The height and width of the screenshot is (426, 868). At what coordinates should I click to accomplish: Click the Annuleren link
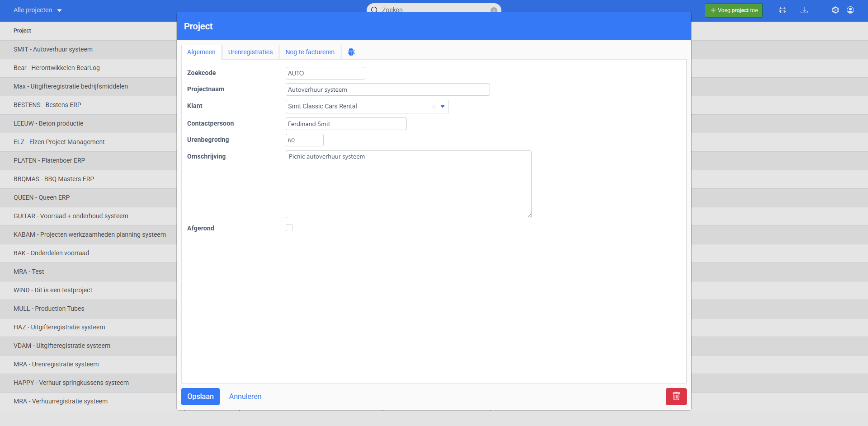(245, 396)
